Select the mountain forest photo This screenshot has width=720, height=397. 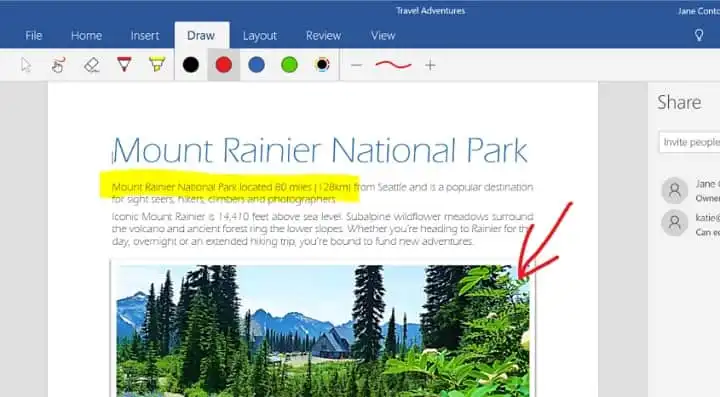(x=322, y=330)
